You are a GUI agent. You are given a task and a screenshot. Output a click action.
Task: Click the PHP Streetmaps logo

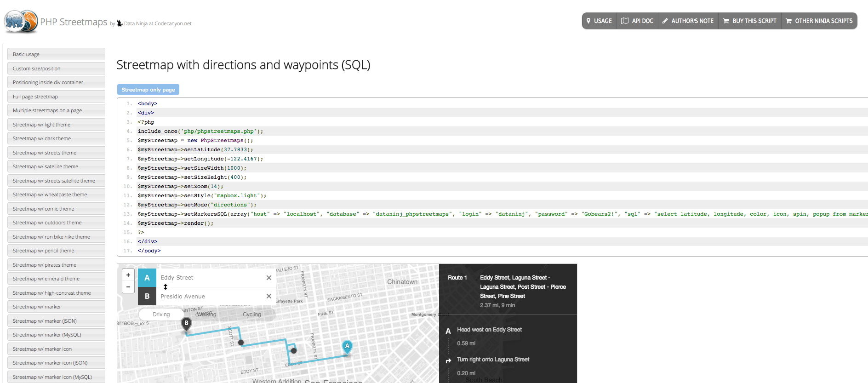coord(21,22)
